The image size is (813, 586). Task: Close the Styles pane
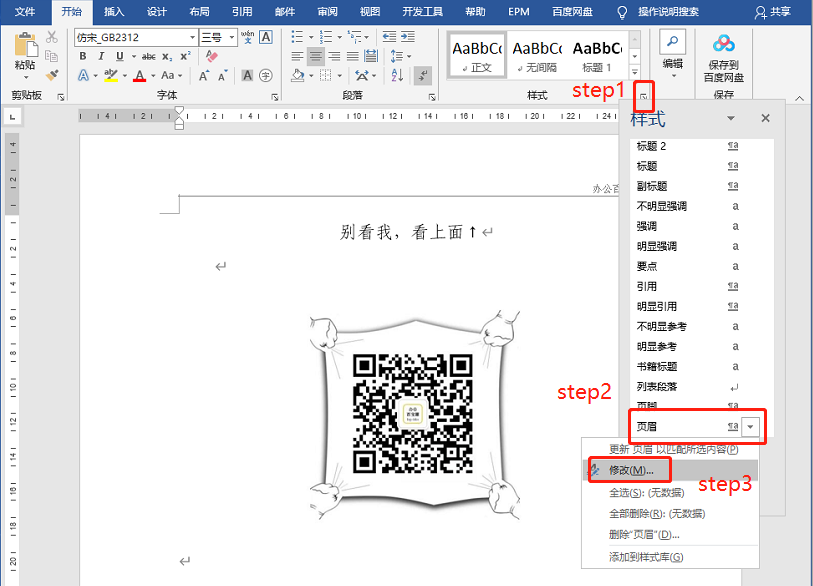click(x=765, y=118)
